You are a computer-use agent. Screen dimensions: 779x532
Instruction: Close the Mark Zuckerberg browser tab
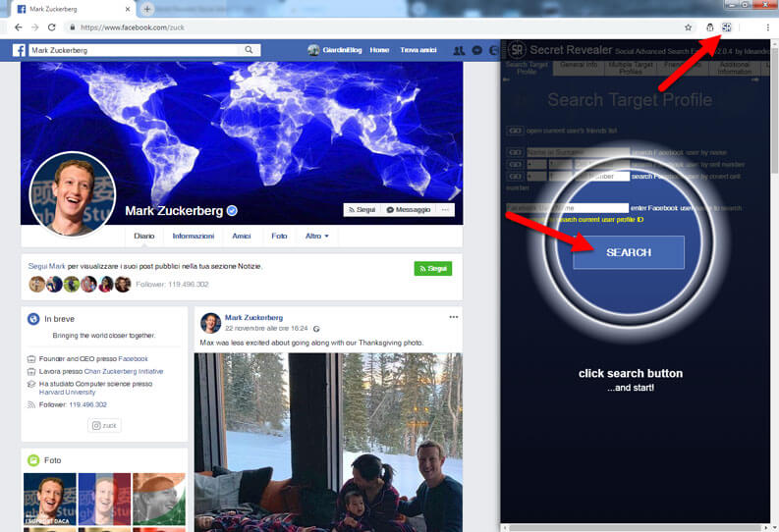[x=128, y=9]
